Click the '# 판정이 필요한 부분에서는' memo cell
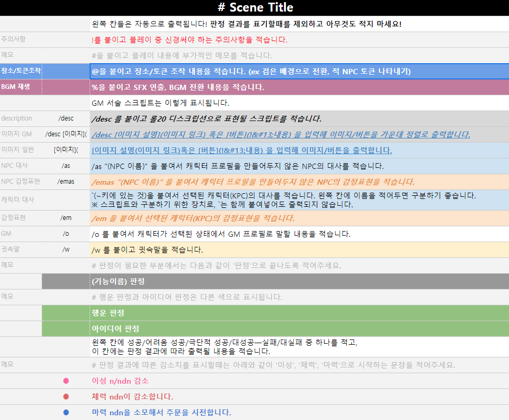This screenshot has height=420, width=509. 299,266
